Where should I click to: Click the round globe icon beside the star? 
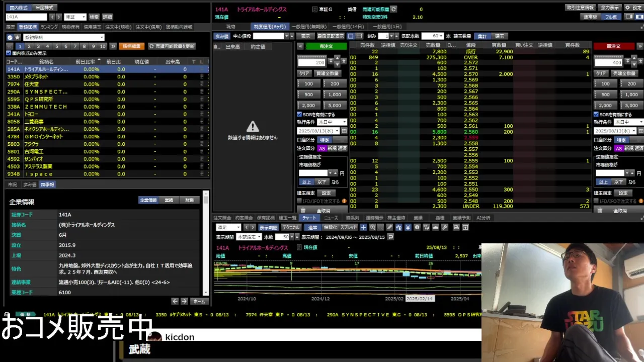click(x=10, y=37)
